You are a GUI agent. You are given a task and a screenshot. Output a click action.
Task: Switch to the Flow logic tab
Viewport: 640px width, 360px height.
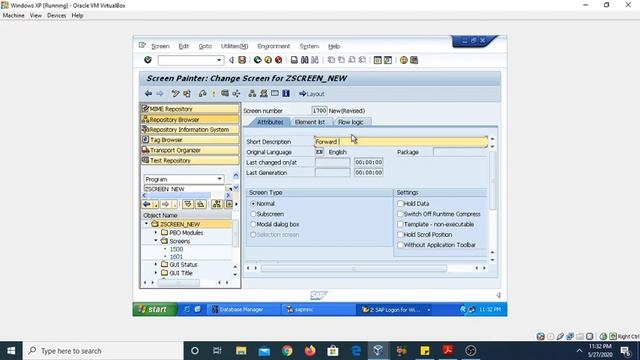point(350,122)
